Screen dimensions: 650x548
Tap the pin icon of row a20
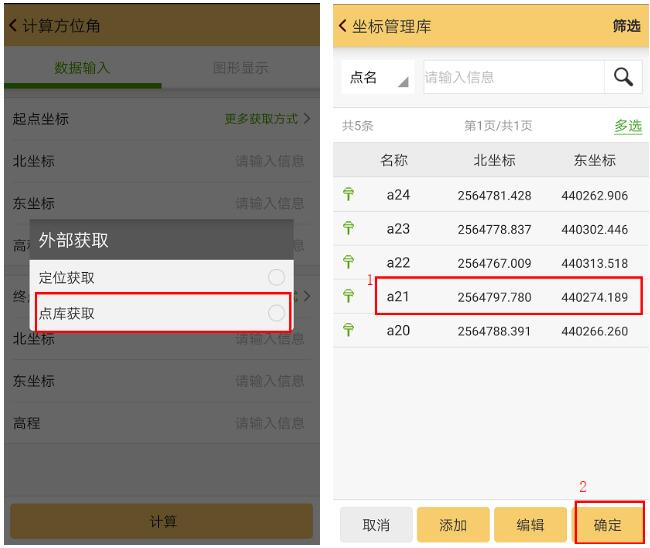348,330
